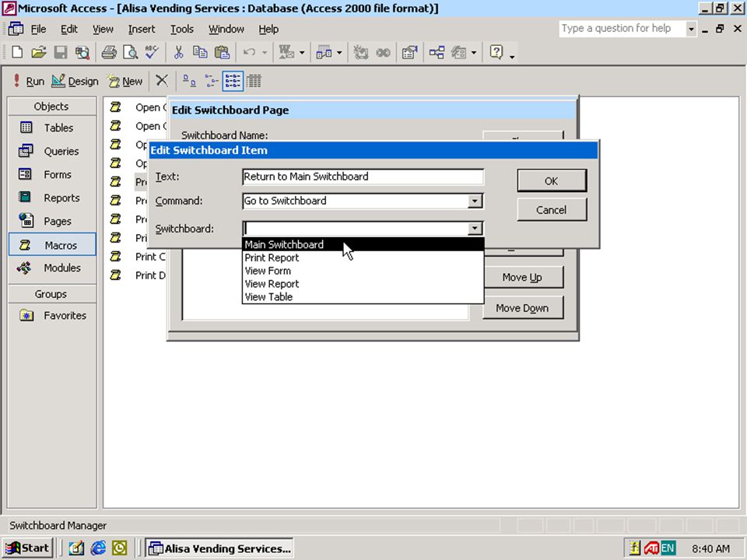
Task: Click the Print icon in toolbar
Action: pos(109,52)
